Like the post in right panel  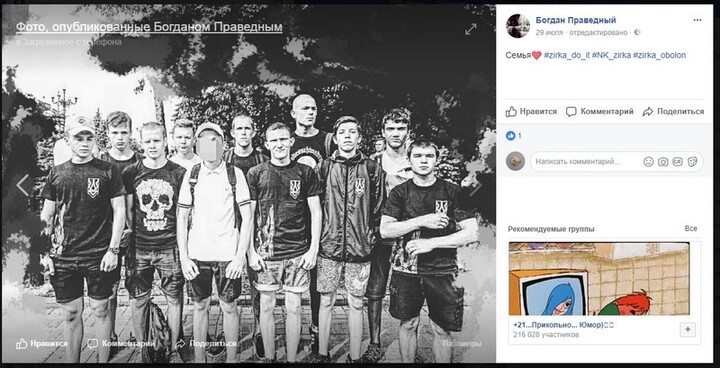point(531,112)
